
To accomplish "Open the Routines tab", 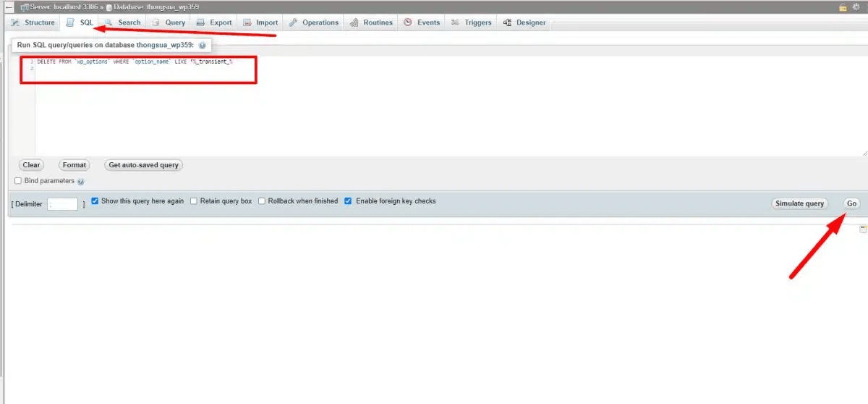I will tap(371, 22).
